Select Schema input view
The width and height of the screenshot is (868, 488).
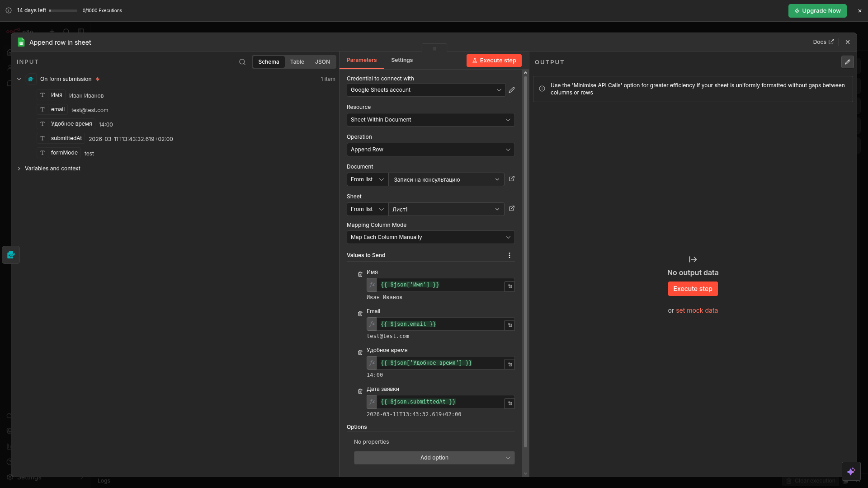[x=269, y=62]
